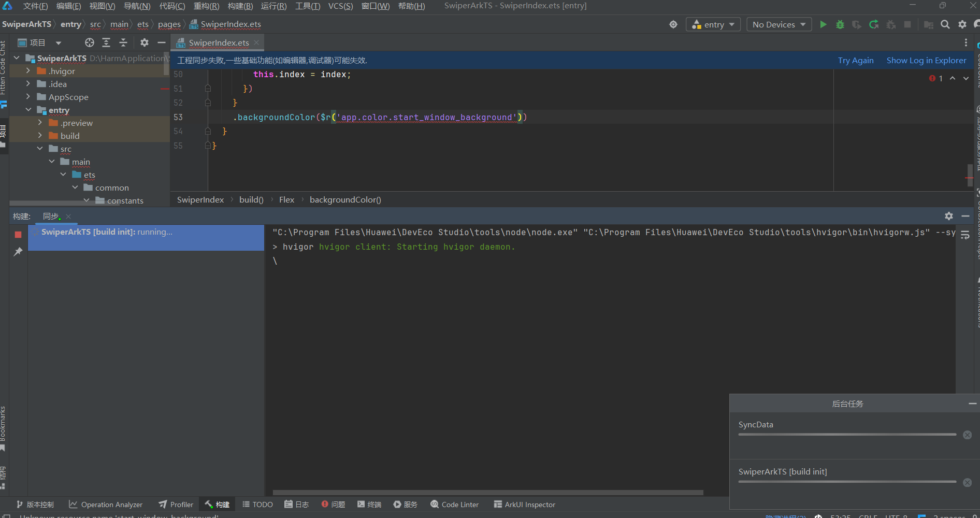Screen dimensions: 980x518
Task: Open the Bookmarks side tool window
Action: (3, 427)
